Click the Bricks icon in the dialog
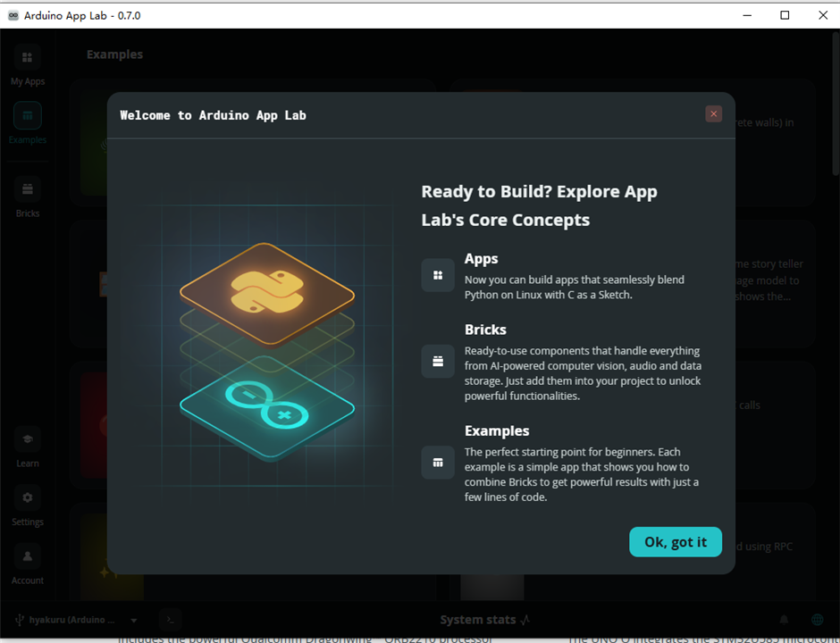Screen dimensions: 840x643 click(438, 362)
